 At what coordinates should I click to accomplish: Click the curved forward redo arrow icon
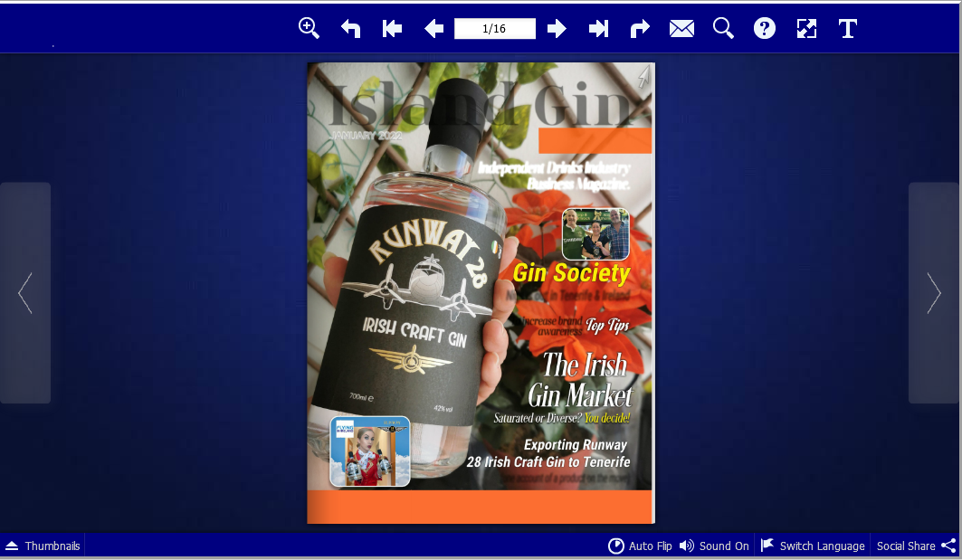[x=640, y=28]
